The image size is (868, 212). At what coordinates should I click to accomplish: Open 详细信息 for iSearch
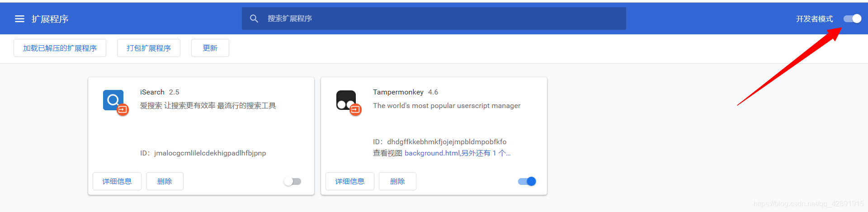(x=117, y=181)
